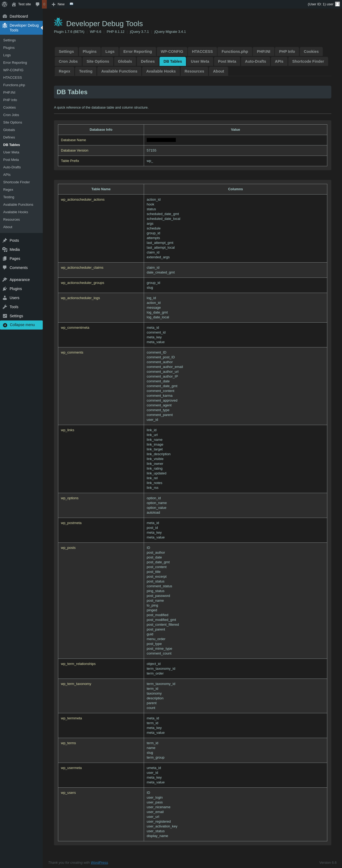Click the WordPress logo in admin bar
342x868 pixels.
[x=5, y=4]
